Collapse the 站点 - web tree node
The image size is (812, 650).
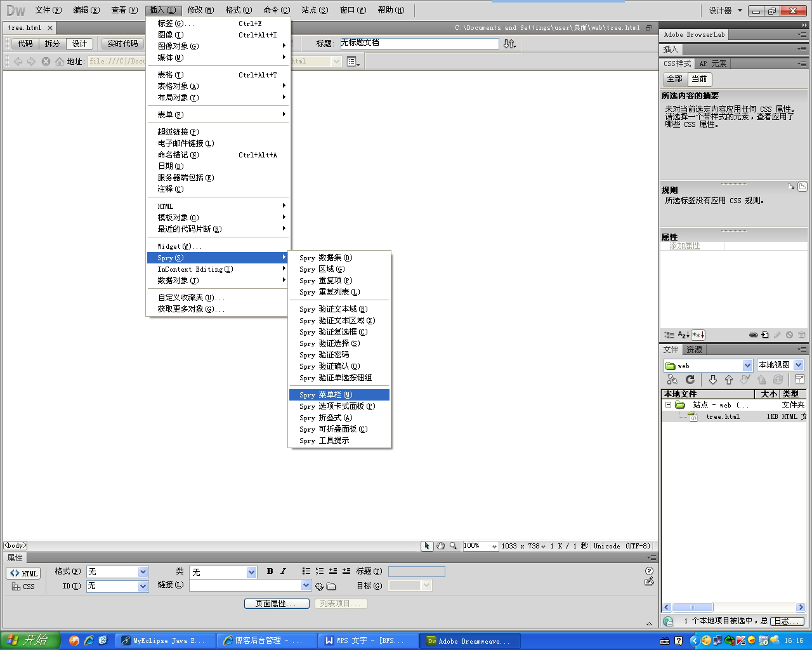(668, 404)
